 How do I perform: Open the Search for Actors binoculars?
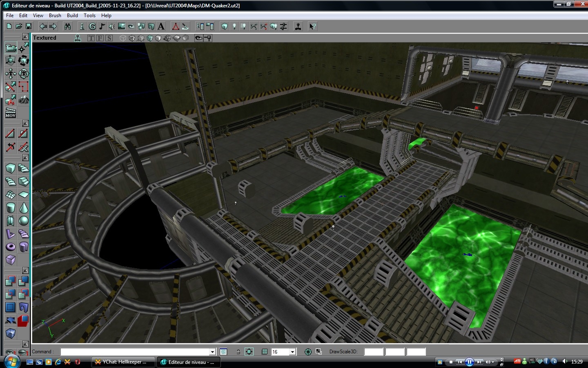[67, 27]
